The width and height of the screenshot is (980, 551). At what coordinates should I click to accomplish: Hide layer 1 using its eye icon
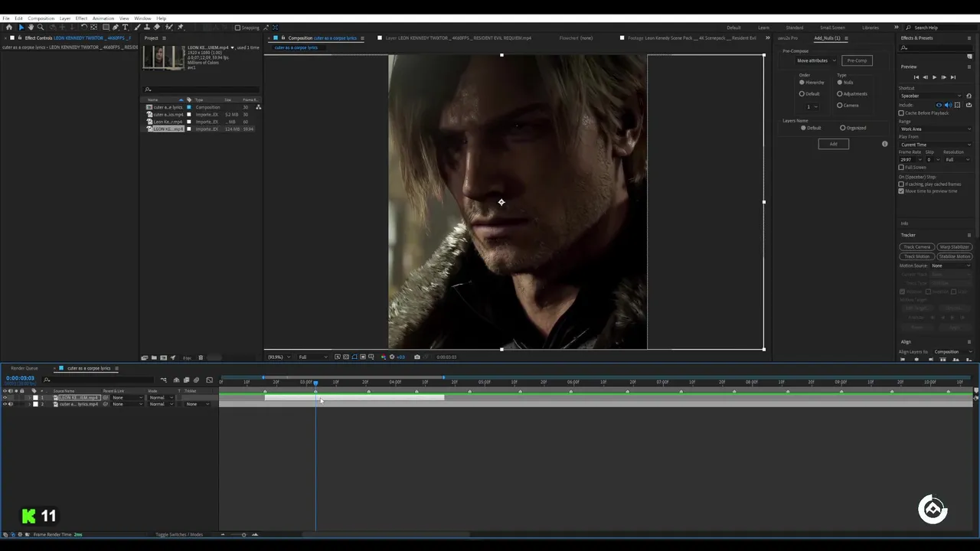pyautogui.click(x=5, y=398)
